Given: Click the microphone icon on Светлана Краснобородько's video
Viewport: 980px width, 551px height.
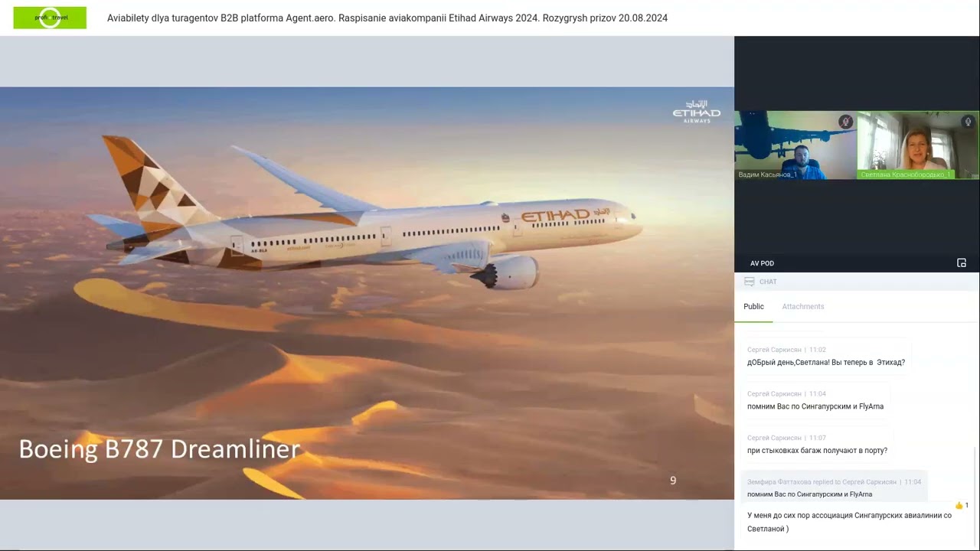Looking at the screenshot, I should 968,122.
